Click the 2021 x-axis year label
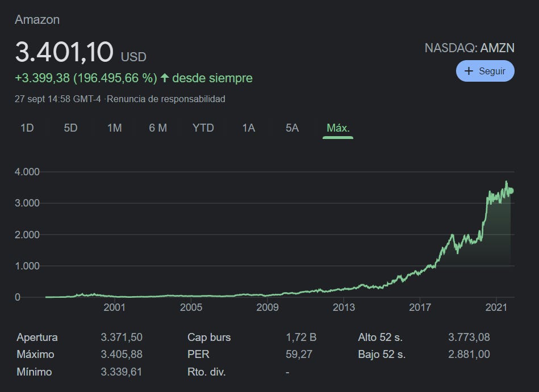The height and width of the screenshot is (392, 539). (x=496, y=307)
